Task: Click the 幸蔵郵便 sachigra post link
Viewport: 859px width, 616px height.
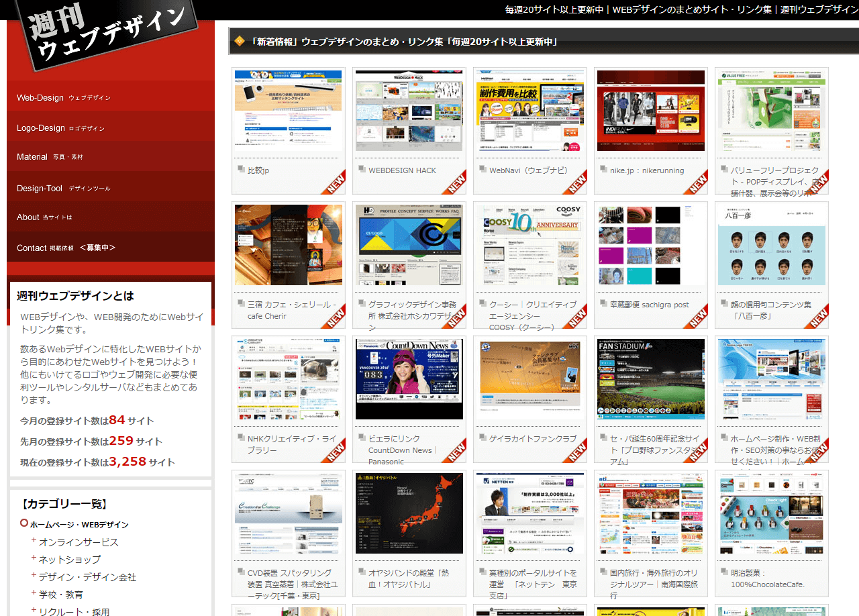Action: coord(650,305)
